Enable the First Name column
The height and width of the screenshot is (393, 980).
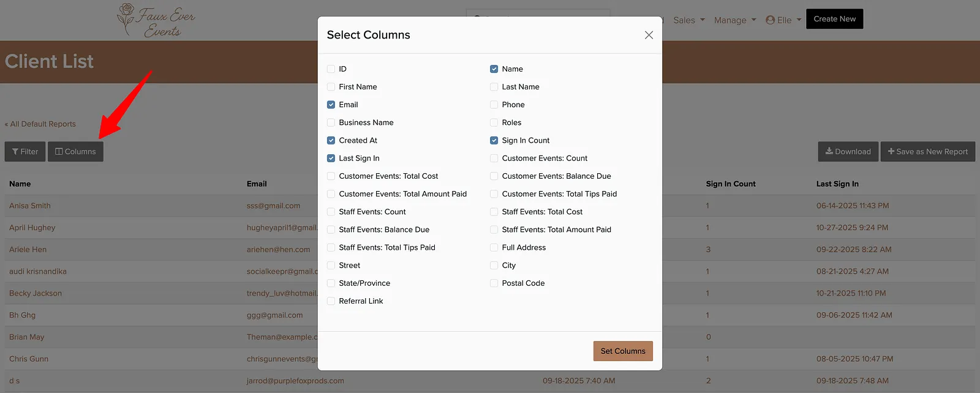(x=331, y=87)
